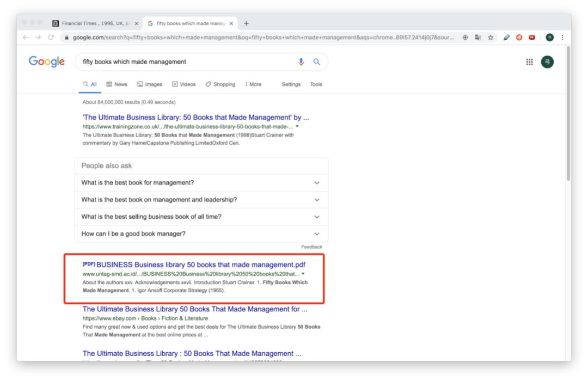Open the eBay Ultimate Business Library result
Viewport: 588px width, 381px height.
[195, 309]
